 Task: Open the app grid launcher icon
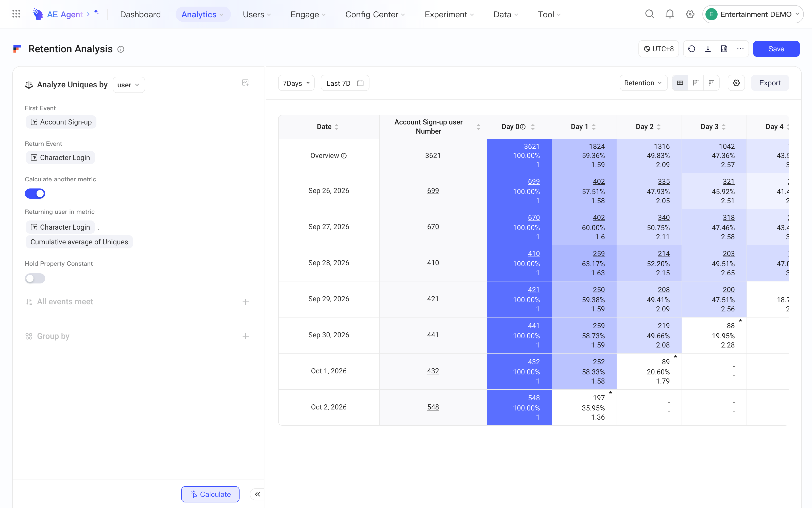pyautogui.click(x=16, y=14)
